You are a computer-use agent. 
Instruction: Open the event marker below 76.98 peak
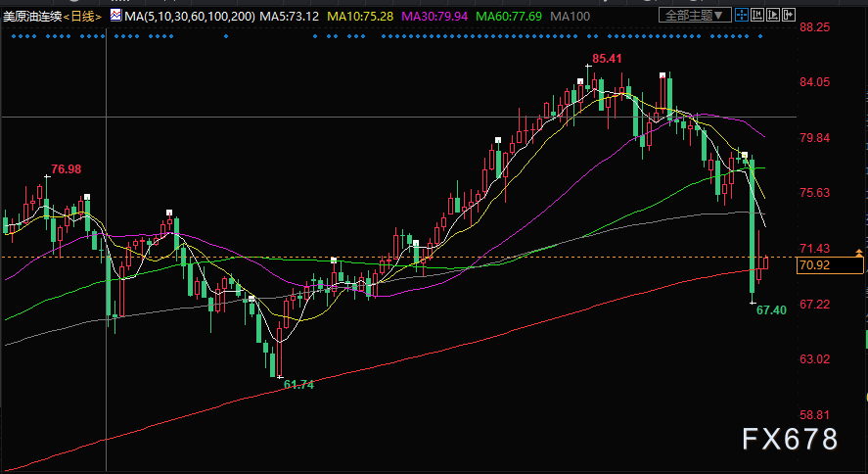pyautogui.click(x=87, y=197)
